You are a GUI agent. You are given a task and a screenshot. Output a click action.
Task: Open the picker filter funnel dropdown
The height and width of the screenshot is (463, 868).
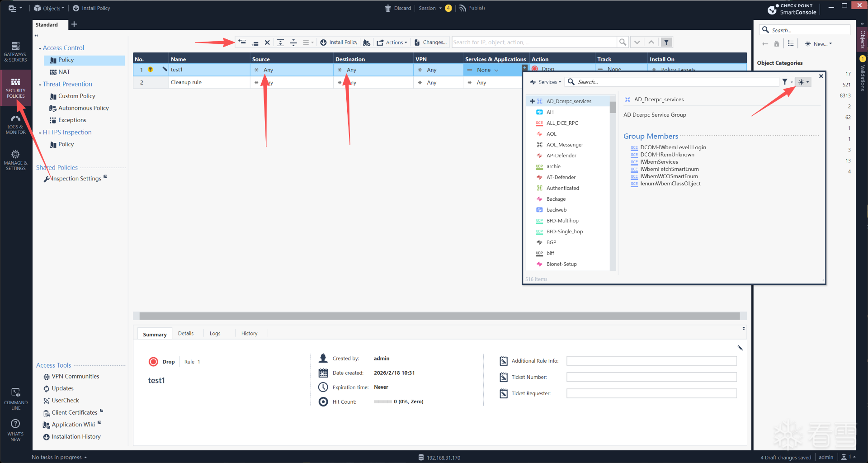787,82
